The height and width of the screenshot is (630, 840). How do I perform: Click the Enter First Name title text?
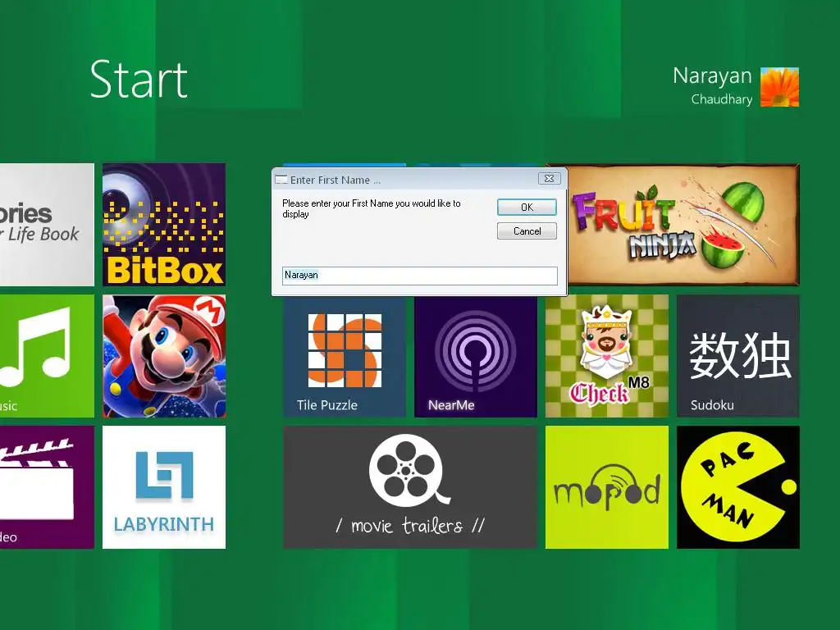click(336, 180)
